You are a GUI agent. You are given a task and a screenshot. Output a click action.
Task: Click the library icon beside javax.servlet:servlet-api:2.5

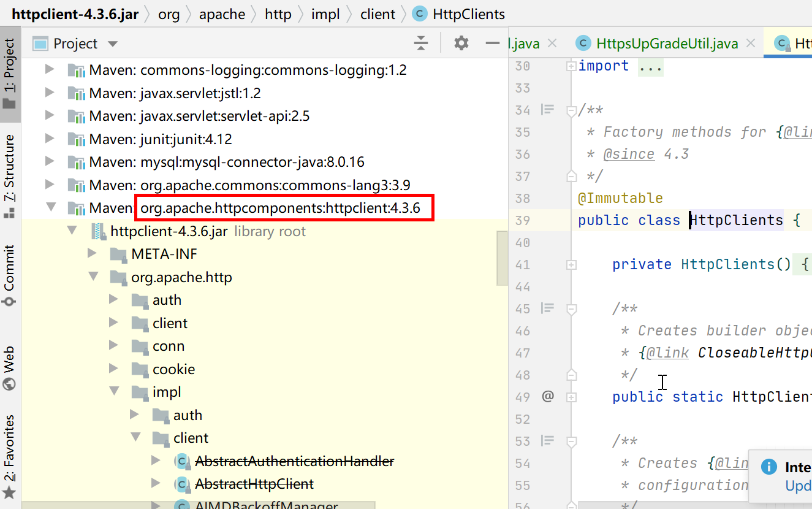(x=77, y=117)
